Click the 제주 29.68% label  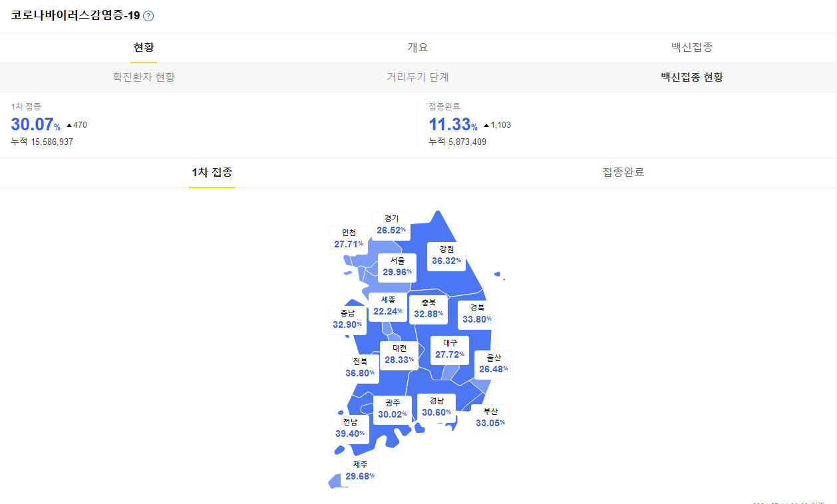click(360, 471)
